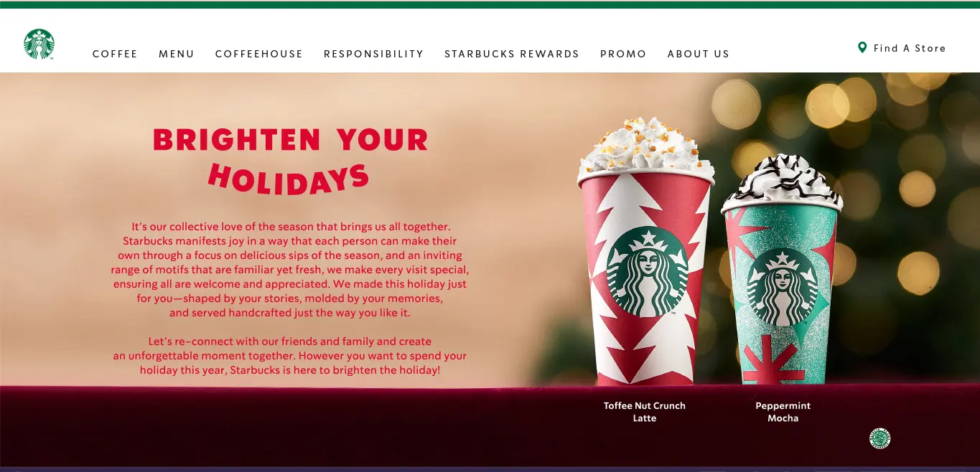Click the chocolate drizzle topping on green cup
980x472 pixels.
(x=782, y=178)
